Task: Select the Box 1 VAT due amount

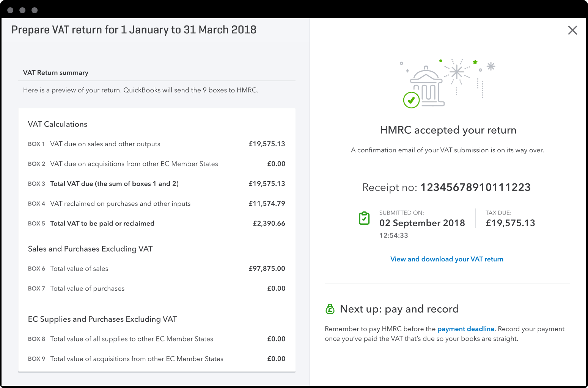Action: pos(267,144)
